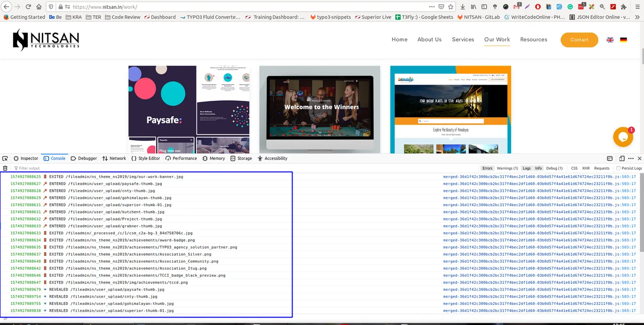644x325 pixels.
Task: Open page actions three-dot menu in address bar
Action: [431, 7]
